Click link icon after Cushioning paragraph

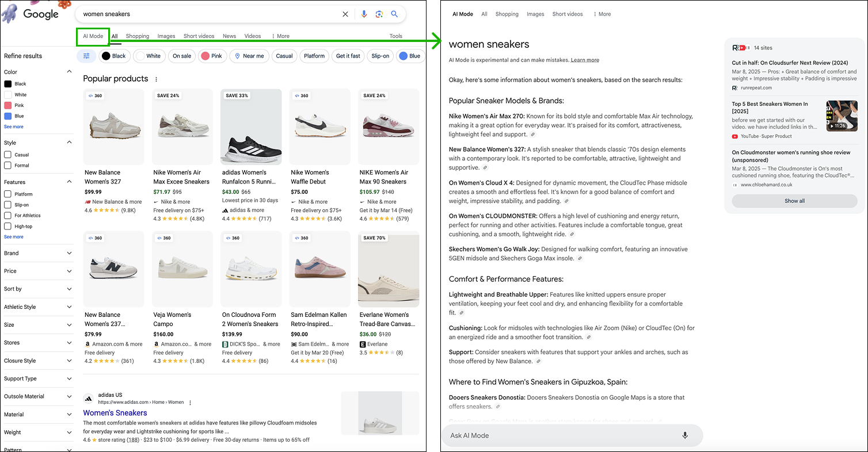(589, 338)
